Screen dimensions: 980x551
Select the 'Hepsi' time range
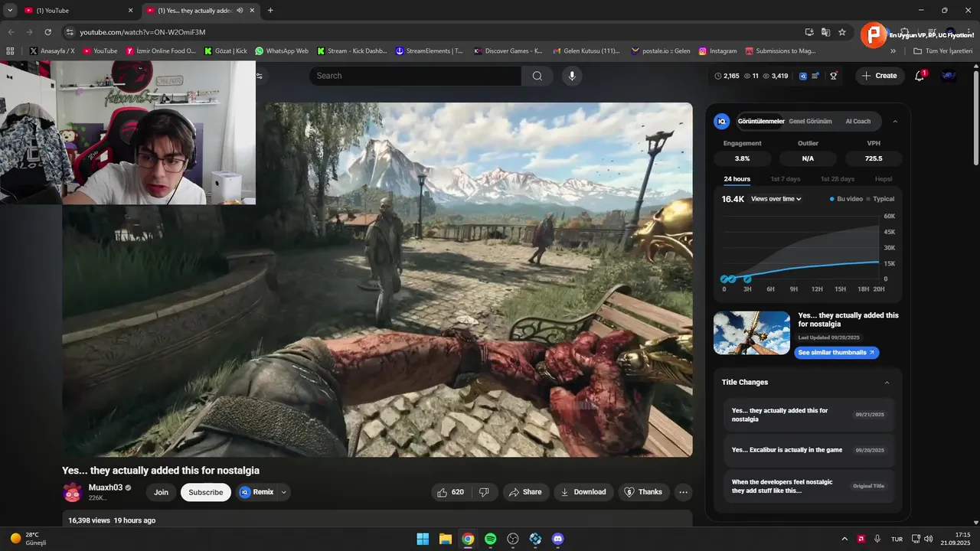pyautogui.click(x=884, y=179)
